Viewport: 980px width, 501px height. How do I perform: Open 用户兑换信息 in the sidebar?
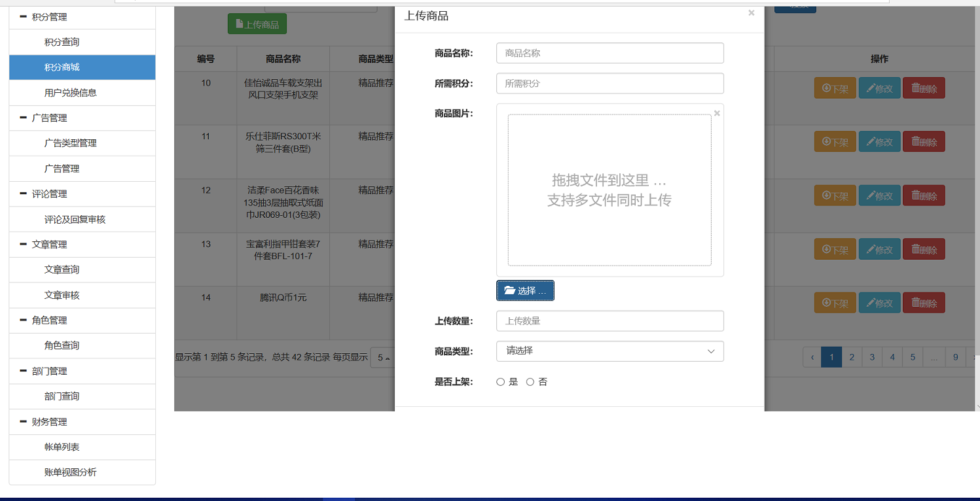coord(70,93)
